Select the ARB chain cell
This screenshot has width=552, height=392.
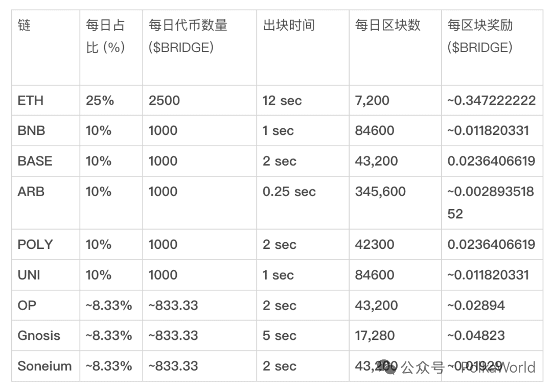[x=31, y=192]
